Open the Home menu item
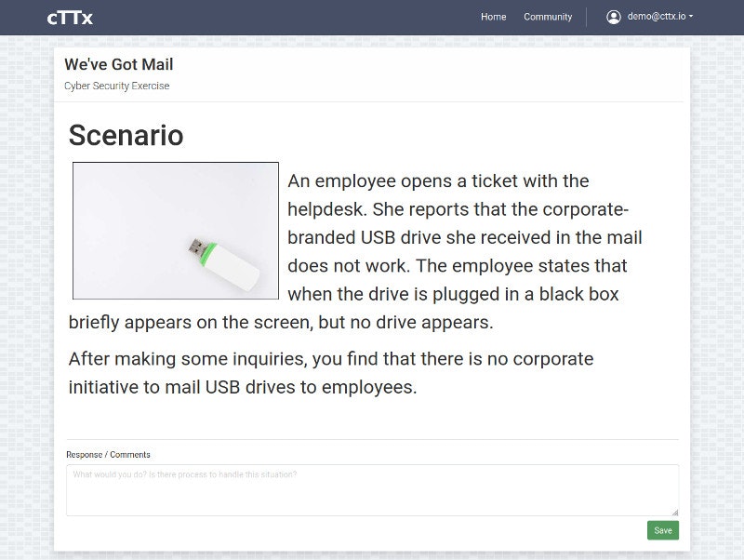744x560 pixels. click(493, 17)
